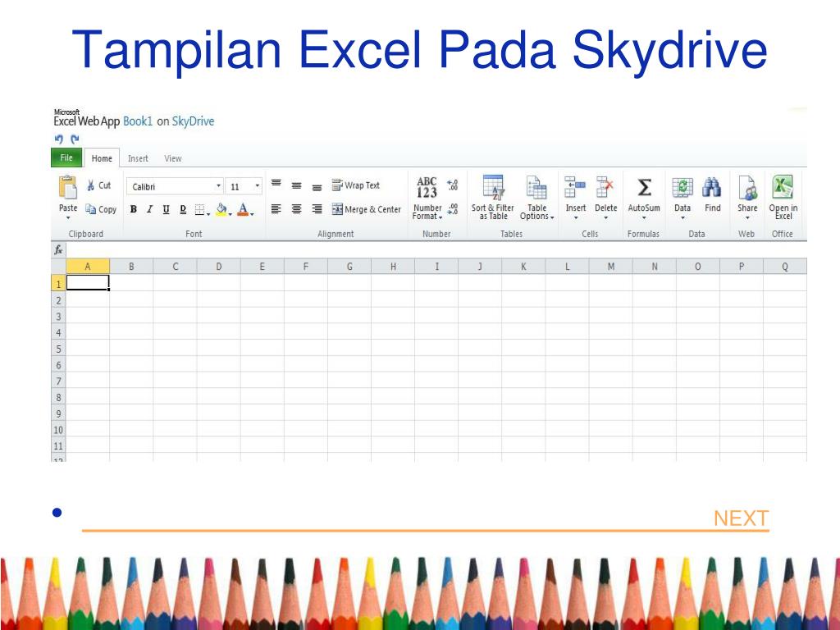
Task: Click the Undo arrow icon
Action: coord(59,139)
